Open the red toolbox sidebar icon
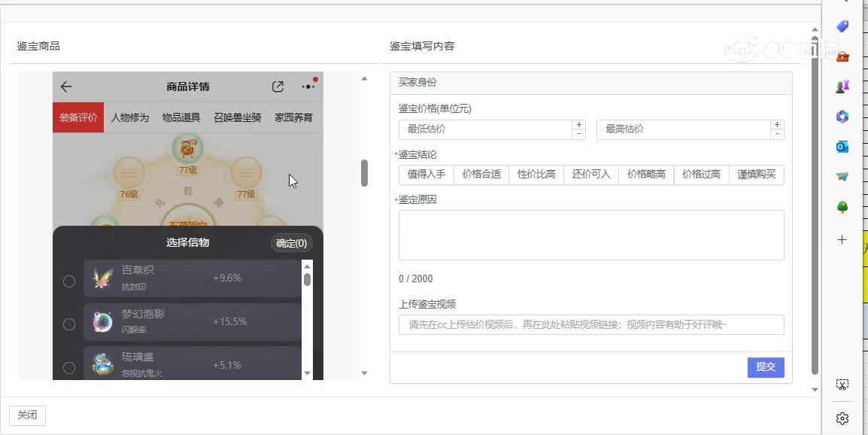Image resolution: width=868 pixels, height=435 pixels. [x=842, y=56]
